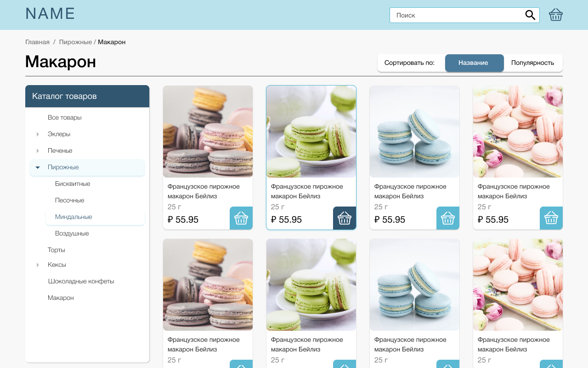The width and height of the screenshot is (588, 368).
Task: Open second-row green macaron photo
Action: [x=311, y=285]
